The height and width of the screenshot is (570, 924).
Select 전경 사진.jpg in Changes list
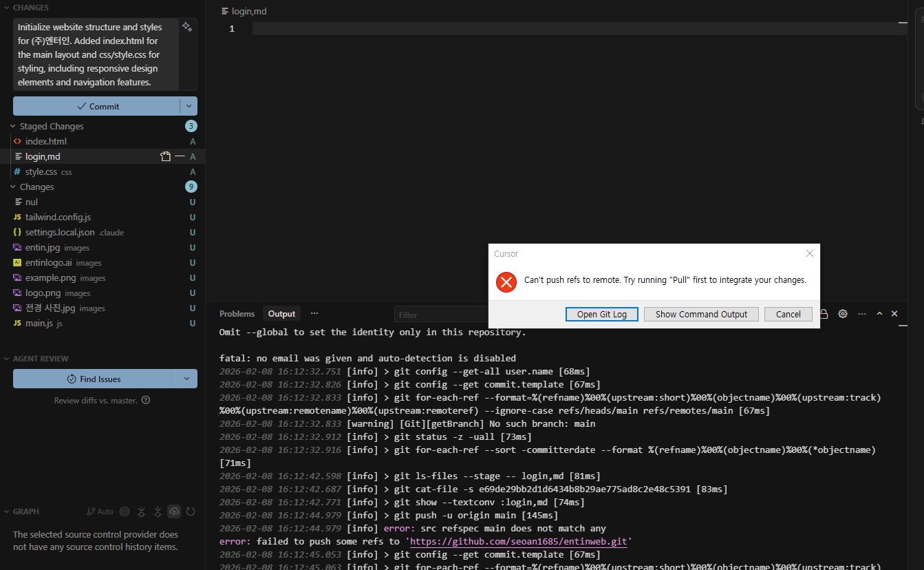click(x=103, y=308)
